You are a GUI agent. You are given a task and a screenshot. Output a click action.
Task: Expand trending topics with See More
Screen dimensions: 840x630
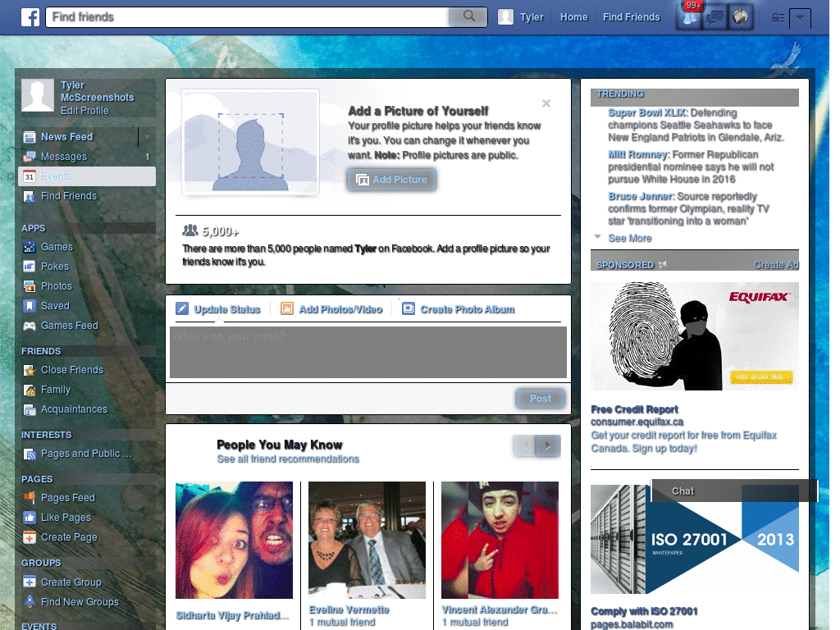(629, 239)
